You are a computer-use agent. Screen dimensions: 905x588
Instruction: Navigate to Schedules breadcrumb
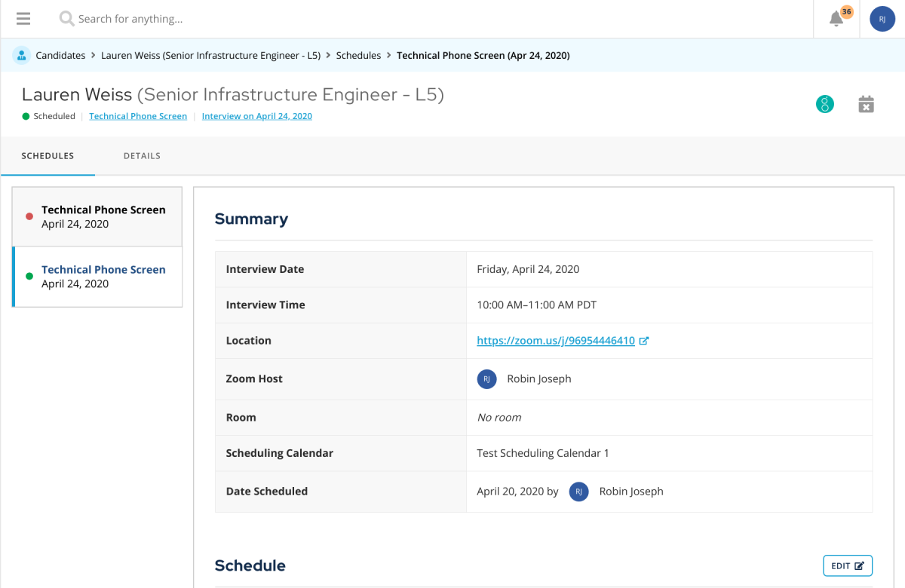358,55
